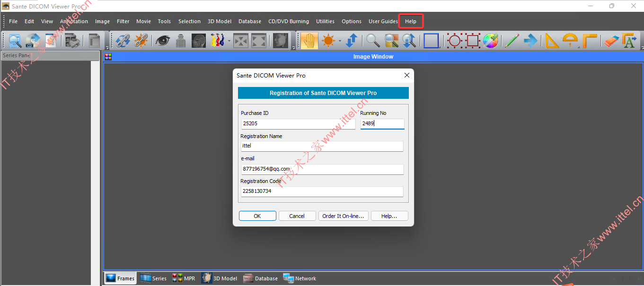Click the colored pushpins icon
This screenshot has width=644, height=286.
(217, 41)
